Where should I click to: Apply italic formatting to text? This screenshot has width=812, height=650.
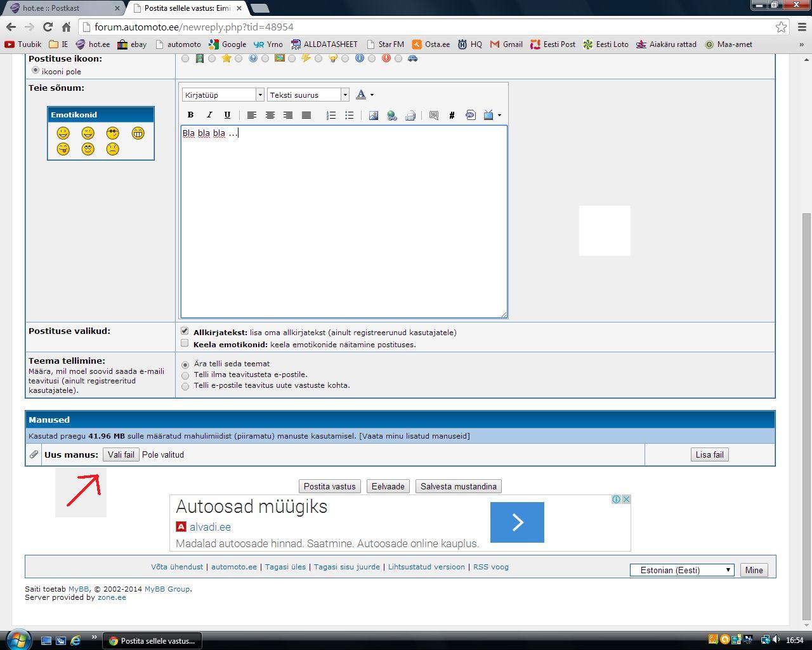click(x=209, y=115)
